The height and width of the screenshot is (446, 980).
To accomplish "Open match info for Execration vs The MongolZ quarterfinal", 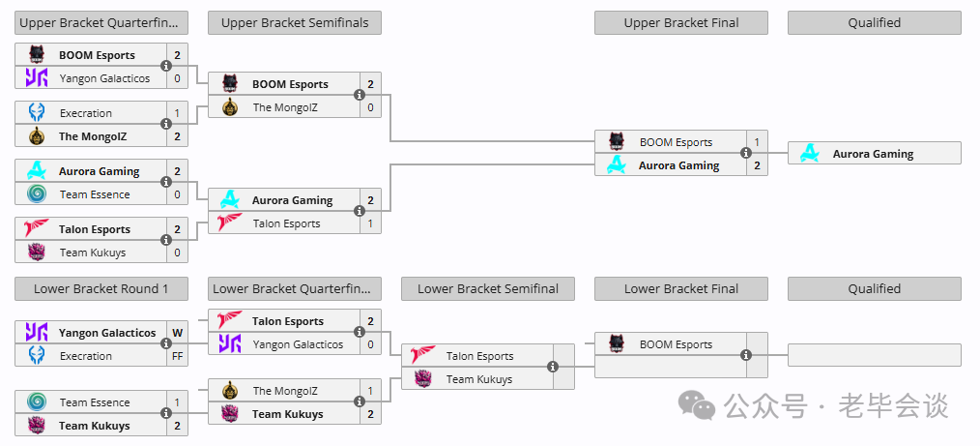I will 165,124.
